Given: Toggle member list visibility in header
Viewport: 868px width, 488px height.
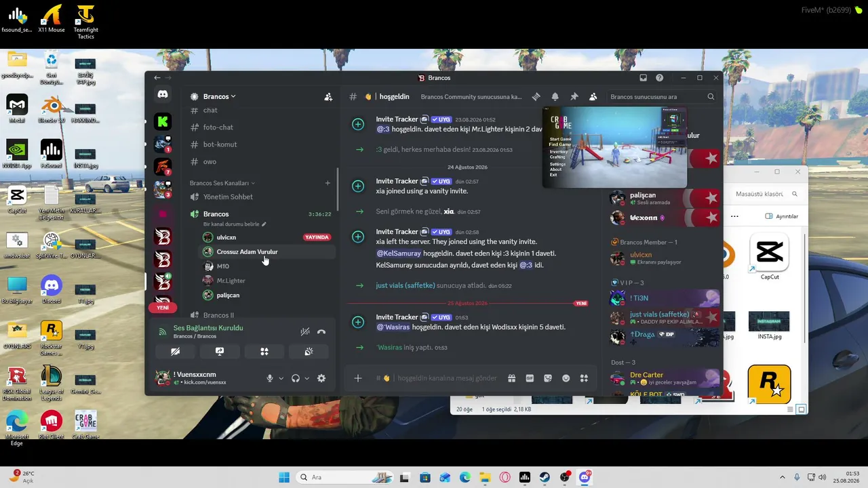Looking at the screenshot, I should click(593, 97).
